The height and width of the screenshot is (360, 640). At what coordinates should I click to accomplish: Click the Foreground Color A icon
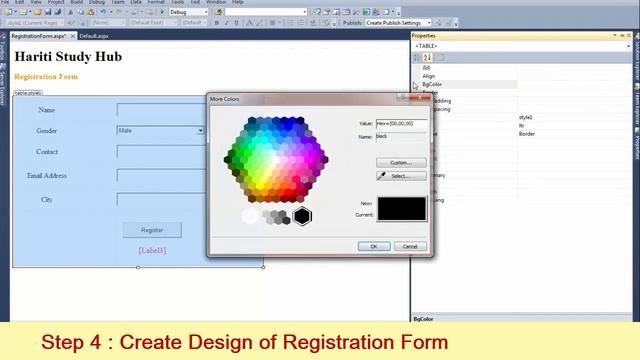(249, 23)
